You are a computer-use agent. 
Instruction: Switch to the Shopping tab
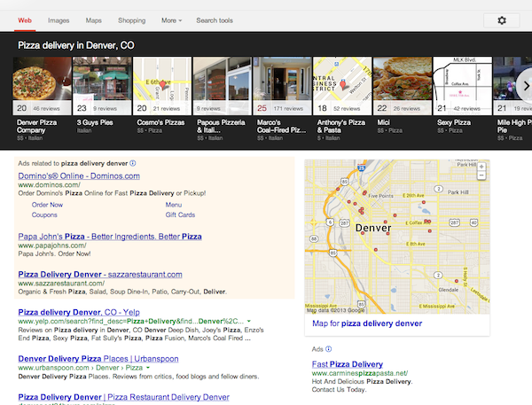[x=131, y=20]
